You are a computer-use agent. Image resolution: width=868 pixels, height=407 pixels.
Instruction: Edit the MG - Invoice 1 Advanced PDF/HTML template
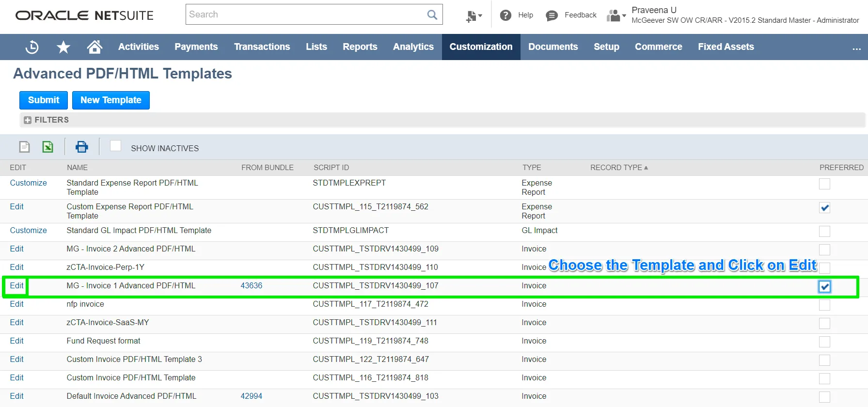click(x=16, y=286)
